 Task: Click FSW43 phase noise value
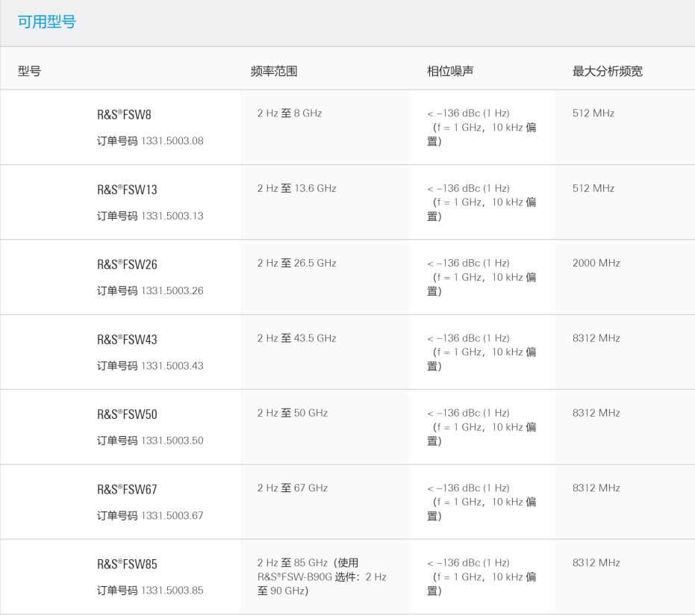tap(481, 352)
